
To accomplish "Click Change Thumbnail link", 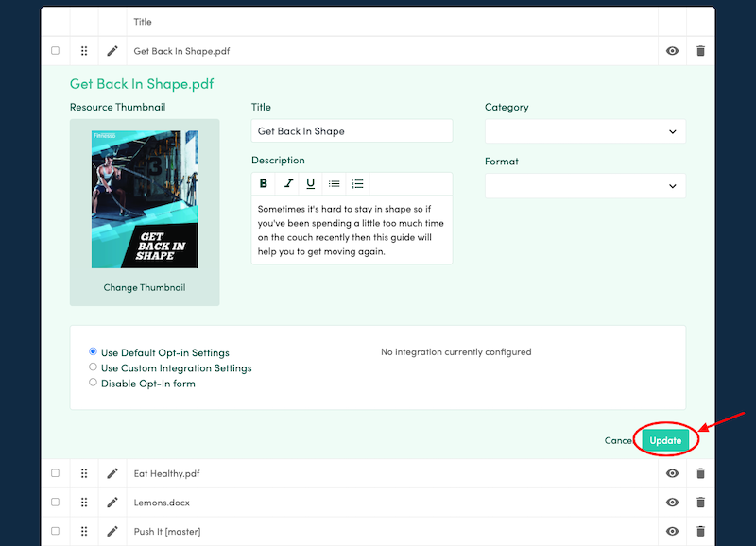I will click(145, 288).
